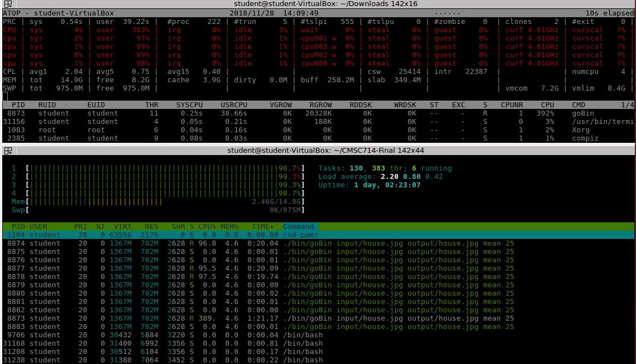This screenshot has width=636, height=364.
Task: Click atop CMD column header
Action: (578, 105)
